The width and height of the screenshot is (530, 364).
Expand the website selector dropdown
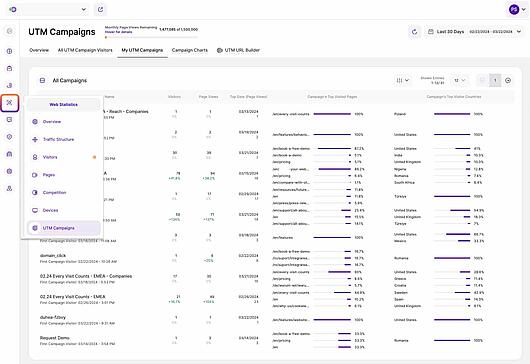coord(53,9)
